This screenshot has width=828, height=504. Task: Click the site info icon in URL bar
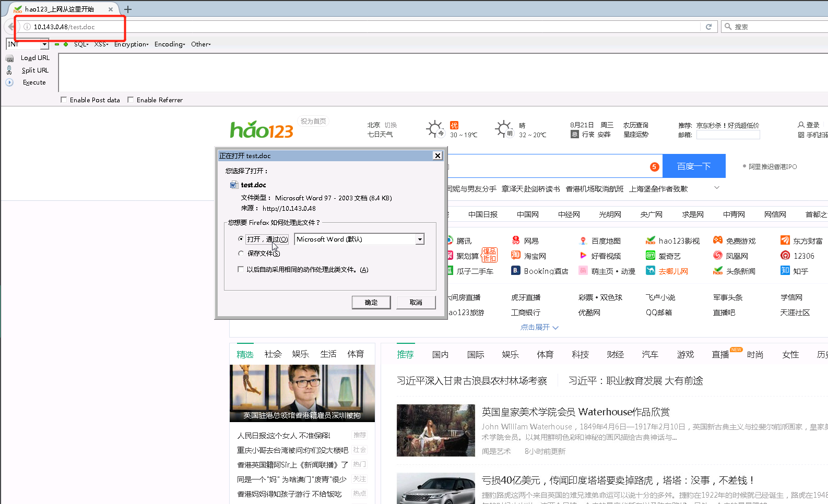(27, 27)
